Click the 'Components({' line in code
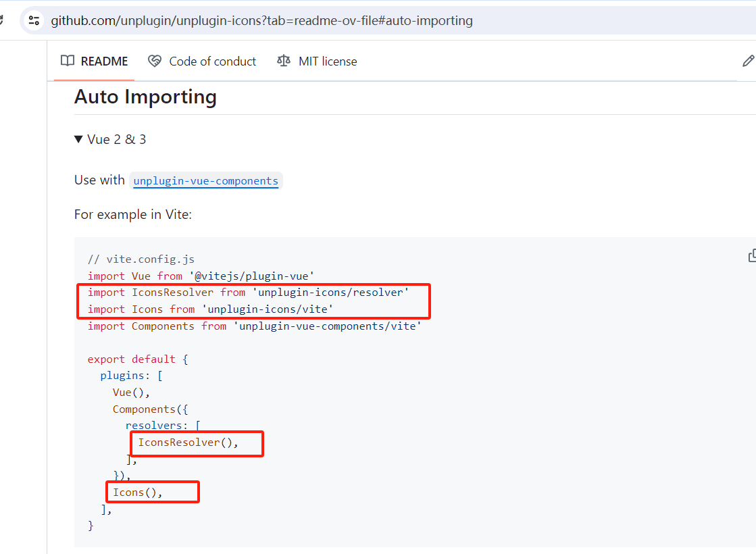Viewport: 756px width, 554px height. tap(151, 409)
